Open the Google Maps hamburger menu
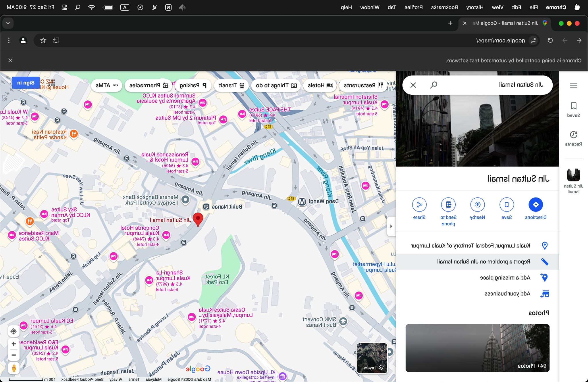The height and width of the screenshot is (382, 588). (573, 85)
